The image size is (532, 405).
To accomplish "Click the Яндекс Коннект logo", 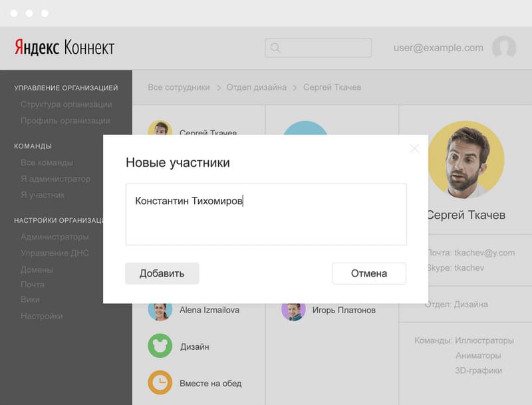I will [65, 47].
